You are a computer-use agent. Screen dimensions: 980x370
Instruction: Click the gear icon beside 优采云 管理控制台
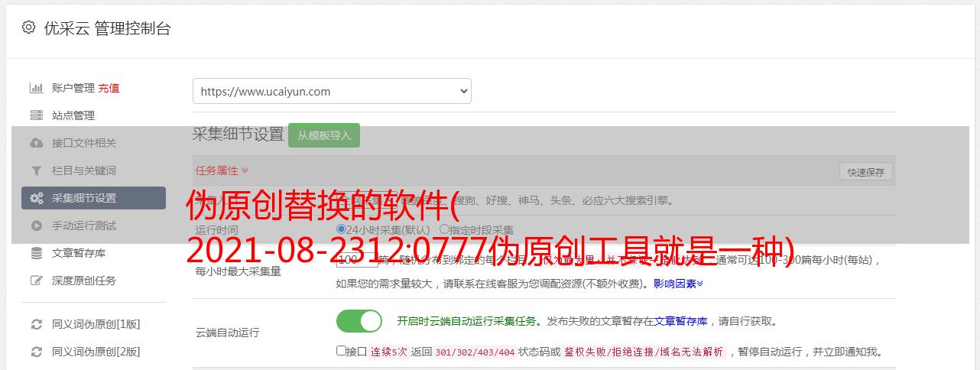click(28, 28)
